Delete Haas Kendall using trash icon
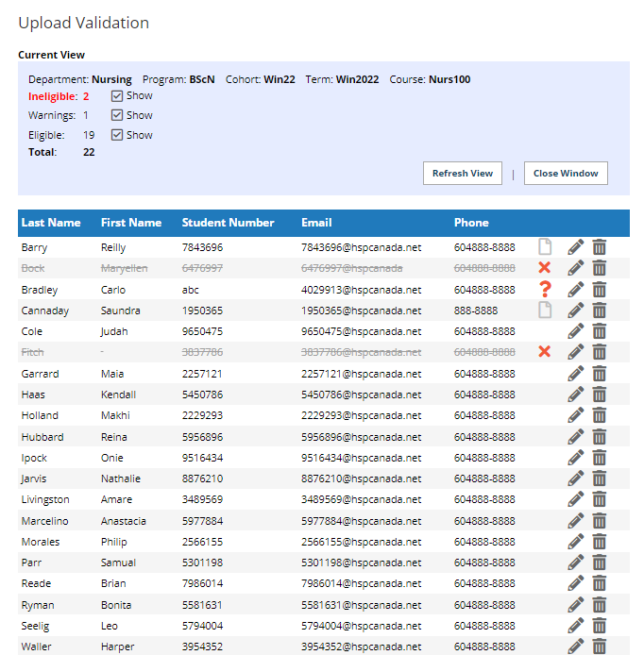Viewport: 644px width, 655px height. click(x=600, y=395)
